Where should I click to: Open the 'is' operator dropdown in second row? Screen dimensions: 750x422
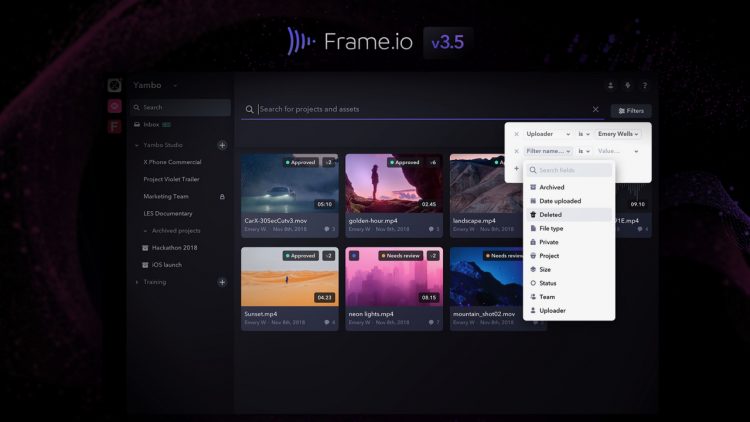click(x=584, y=152)
